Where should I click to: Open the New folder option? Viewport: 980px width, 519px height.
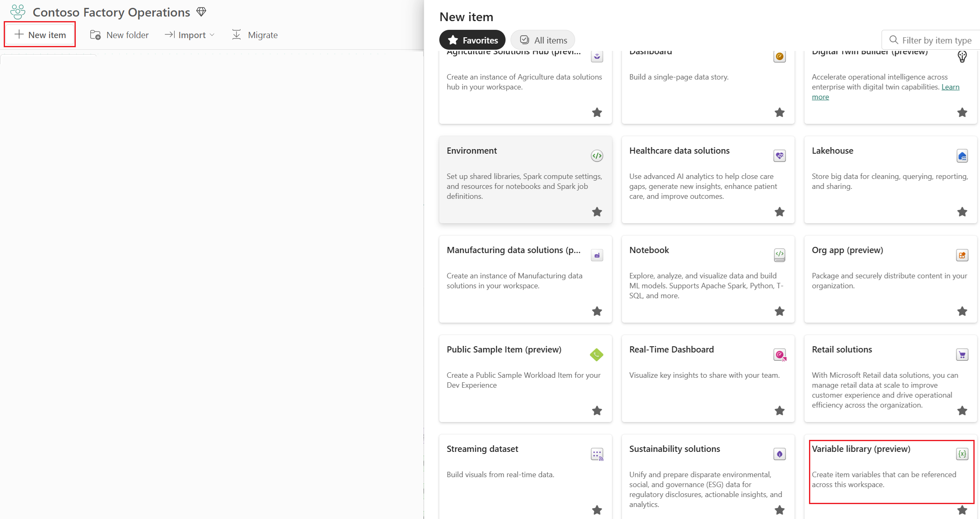[x=119, y=35]
